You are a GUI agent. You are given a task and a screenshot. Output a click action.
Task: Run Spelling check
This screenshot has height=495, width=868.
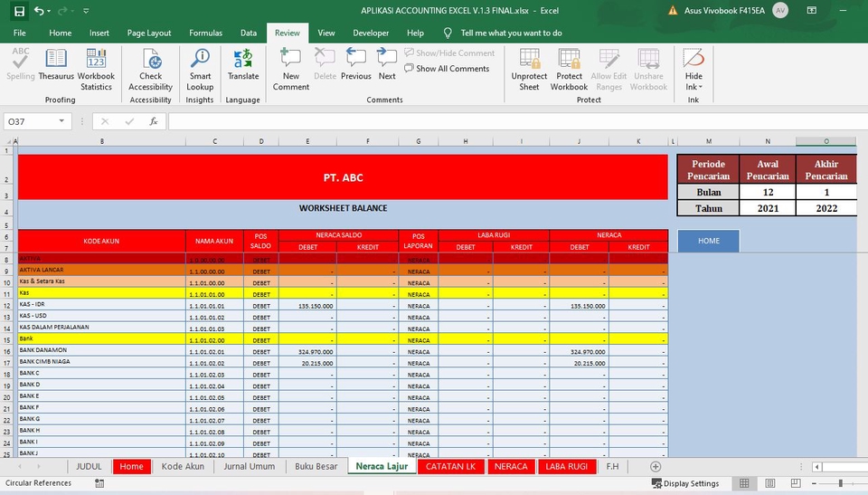(21, 64)
